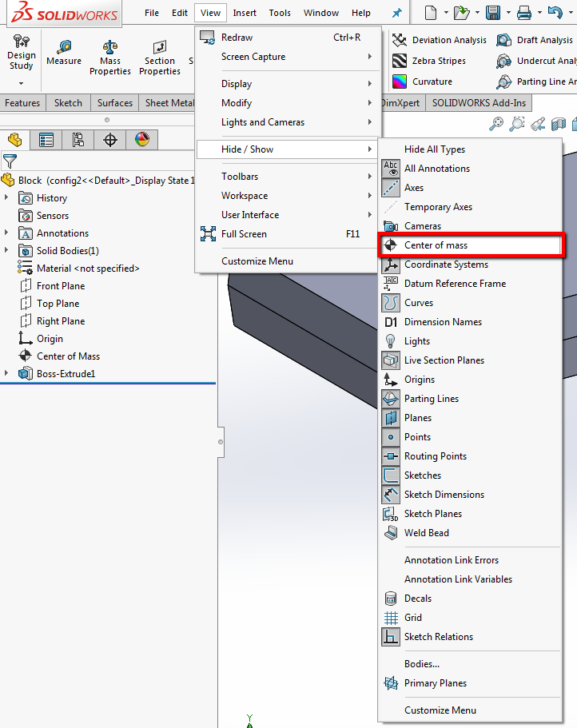577x728 pixels.
Task: Expand the History tree node
Action: tap(6, 197)
